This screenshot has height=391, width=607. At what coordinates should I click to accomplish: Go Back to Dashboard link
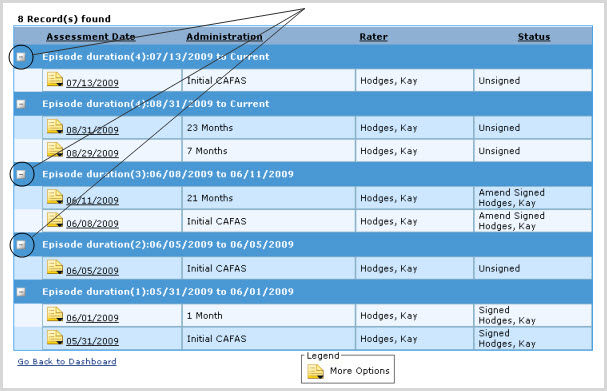coord(67,361)
